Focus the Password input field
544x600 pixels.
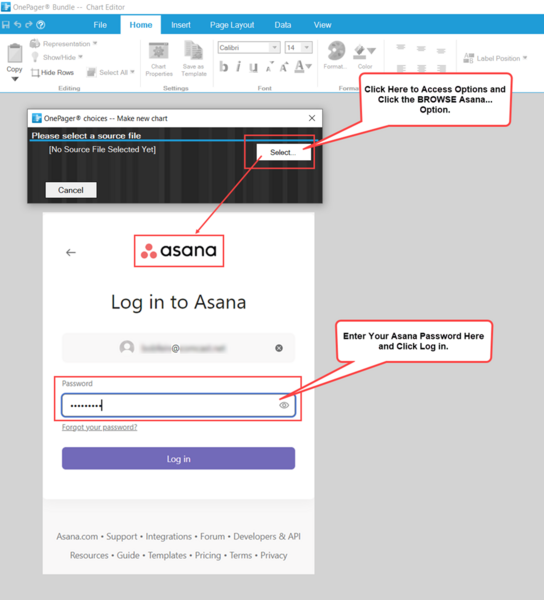[178, 405]
